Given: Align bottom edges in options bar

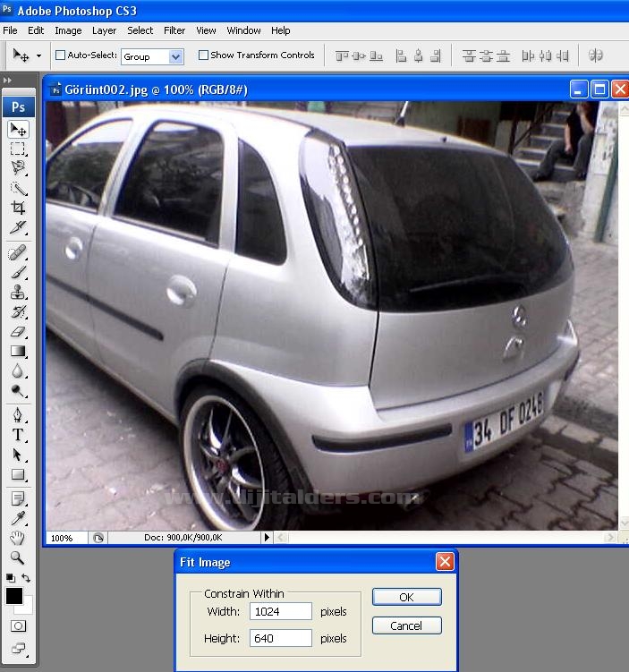Looking at the screenshot, I should tap(376, 55).
